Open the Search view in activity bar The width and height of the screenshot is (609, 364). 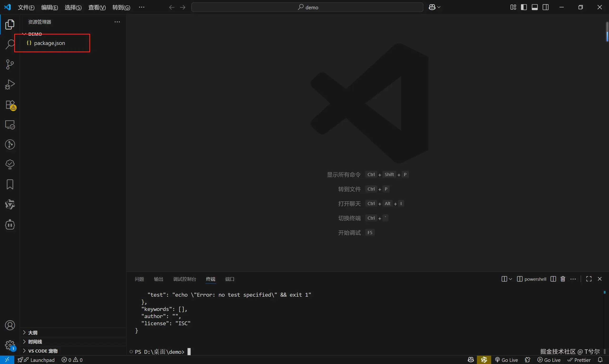click(x=10, y=44)
